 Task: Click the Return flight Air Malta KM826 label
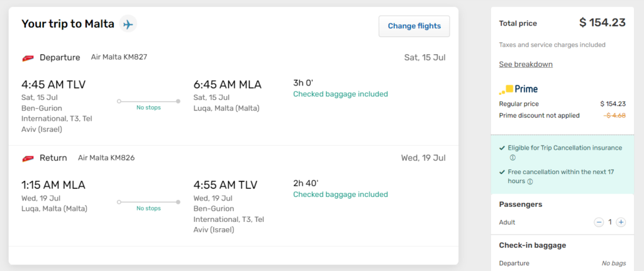tap(106, 158)
